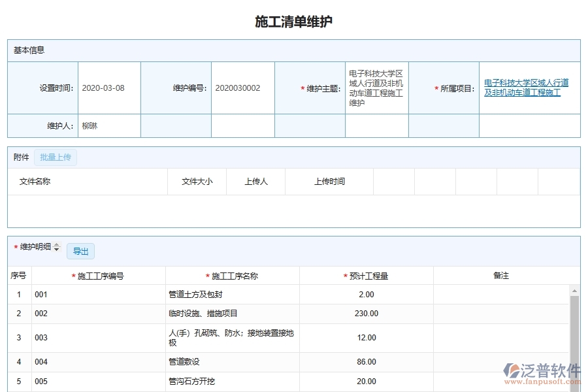Collapse the 维护明细 section header

point(34,248)
